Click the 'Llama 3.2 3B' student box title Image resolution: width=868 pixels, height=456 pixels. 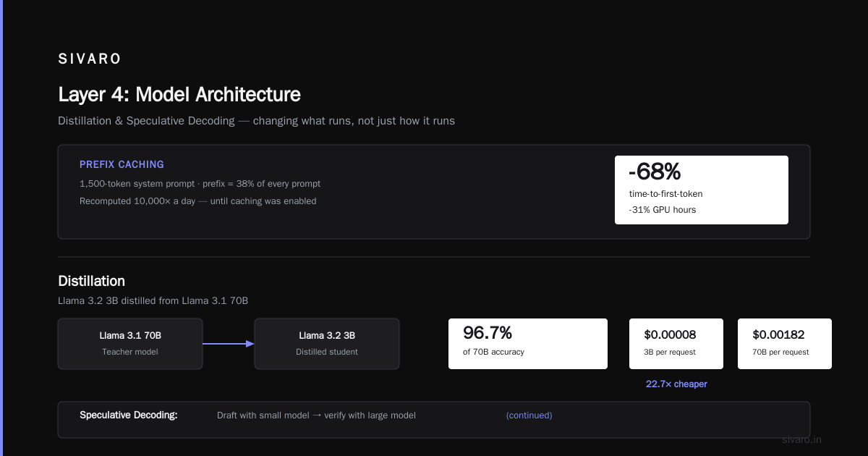(x=327, y=335)
